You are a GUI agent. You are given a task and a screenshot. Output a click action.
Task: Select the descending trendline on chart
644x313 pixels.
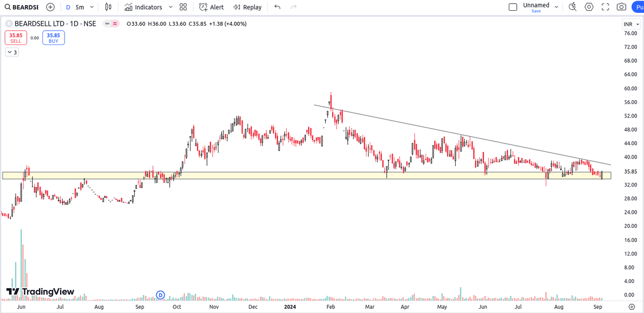click(462, 134)
